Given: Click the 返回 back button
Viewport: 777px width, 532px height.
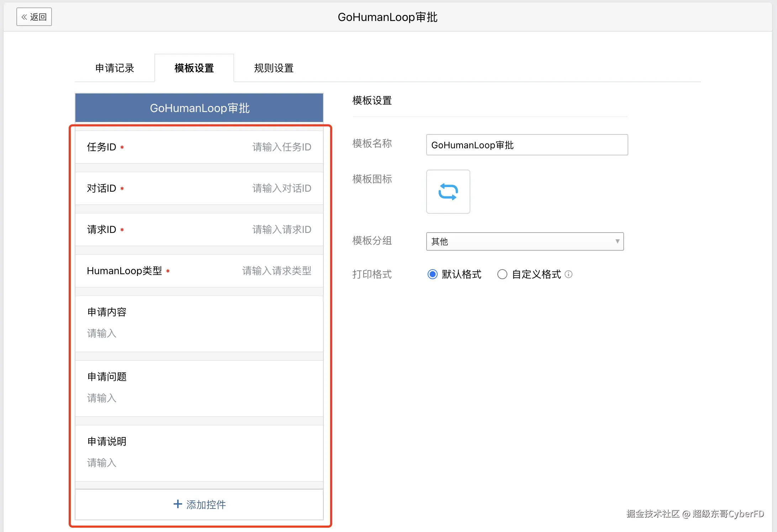Looking at the screenshot, I should click(x=34, y=17).
